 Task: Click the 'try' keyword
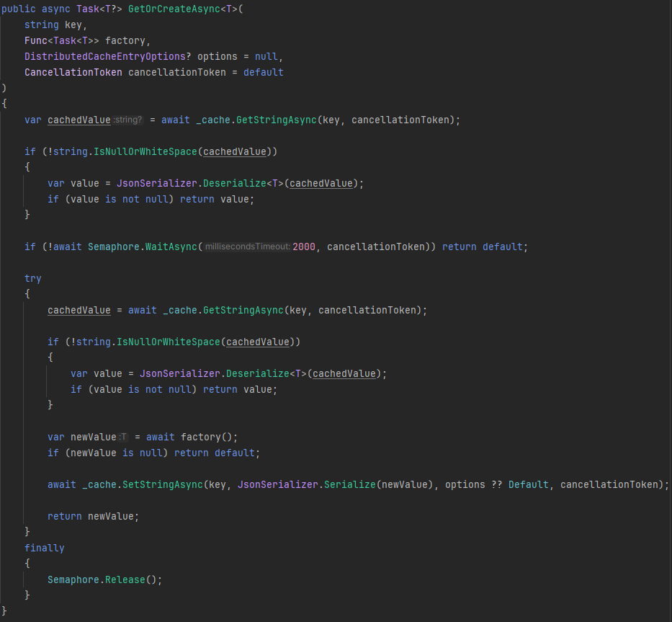(33, 279)
